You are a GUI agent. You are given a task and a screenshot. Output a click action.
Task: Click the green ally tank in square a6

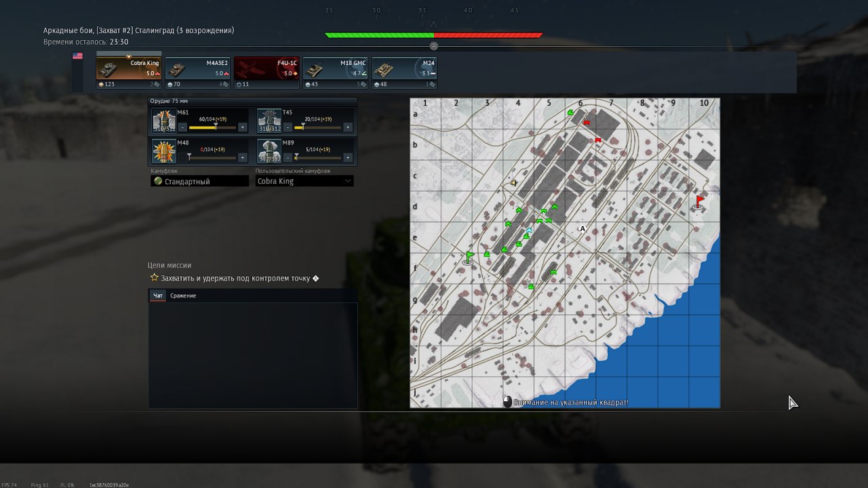tap(571, 114)
